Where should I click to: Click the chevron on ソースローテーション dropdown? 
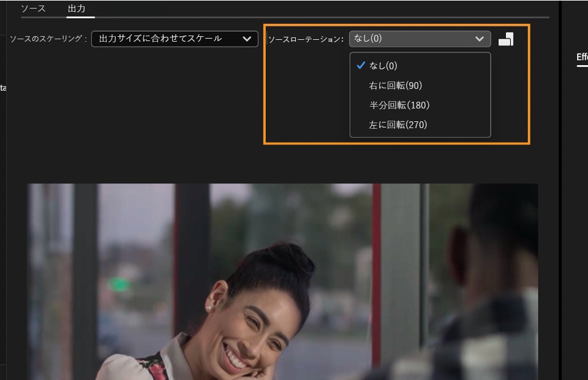pyautogui.click(x=480, y=39)
